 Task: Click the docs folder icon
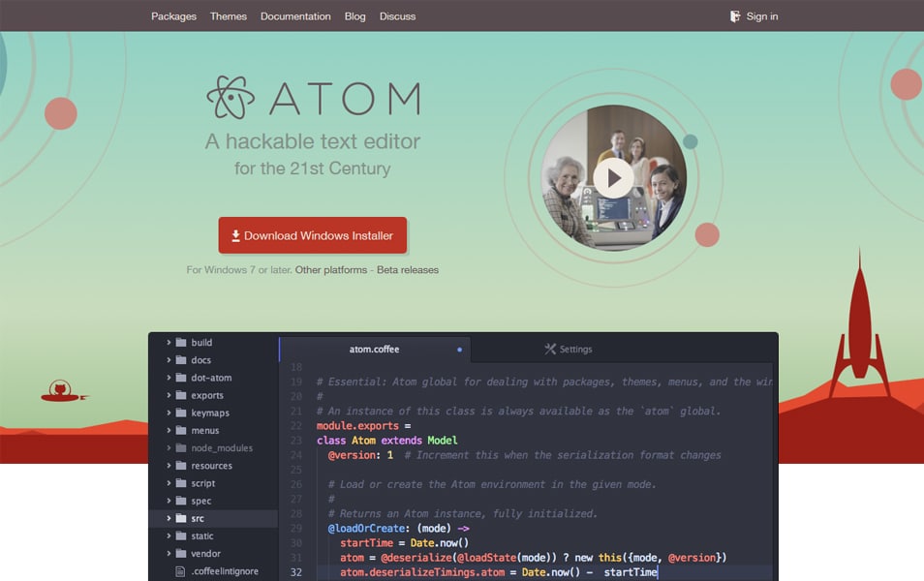[x=181, y=360]
